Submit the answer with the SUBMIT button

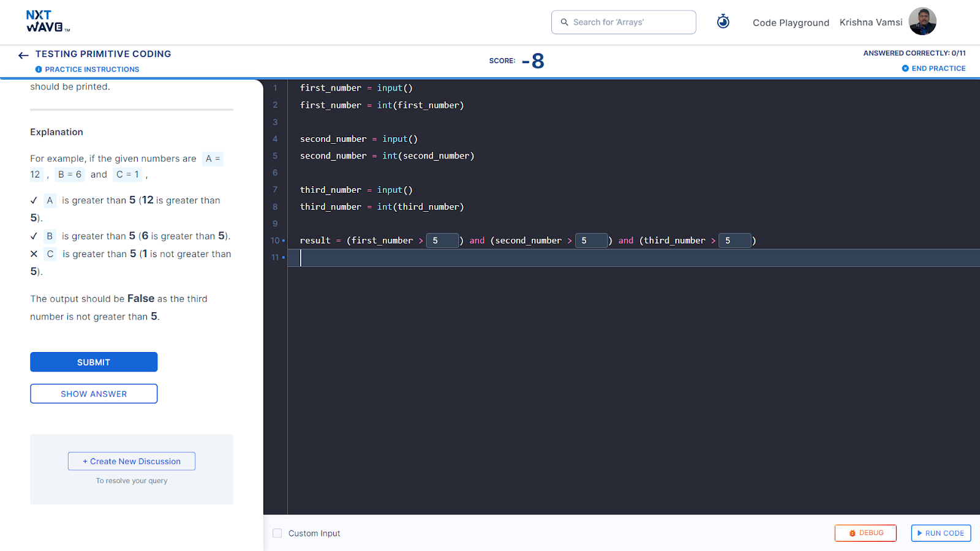pyautogui.click(x=94, y=362)
